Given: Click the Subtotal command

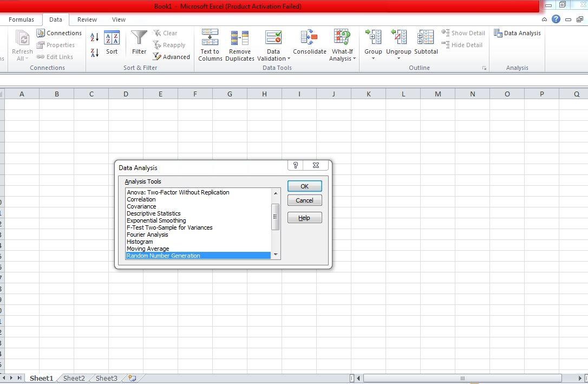Looking at the screenshot, I should tap(426, 42).
